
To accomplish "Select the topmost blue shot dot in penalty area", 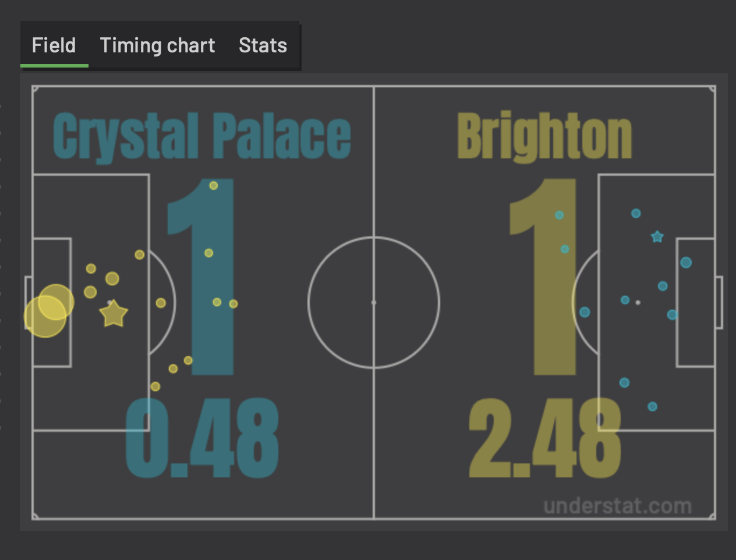I will tap(636, 214).
